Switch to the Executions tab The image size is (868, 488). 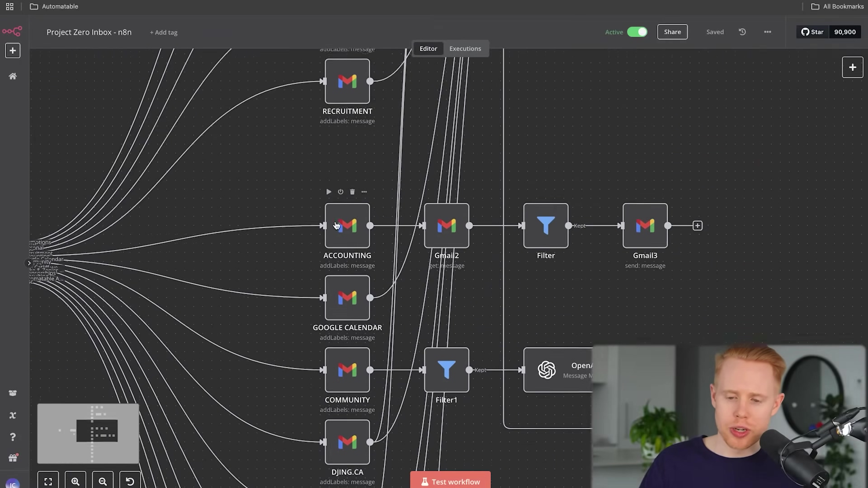point(465,48)
